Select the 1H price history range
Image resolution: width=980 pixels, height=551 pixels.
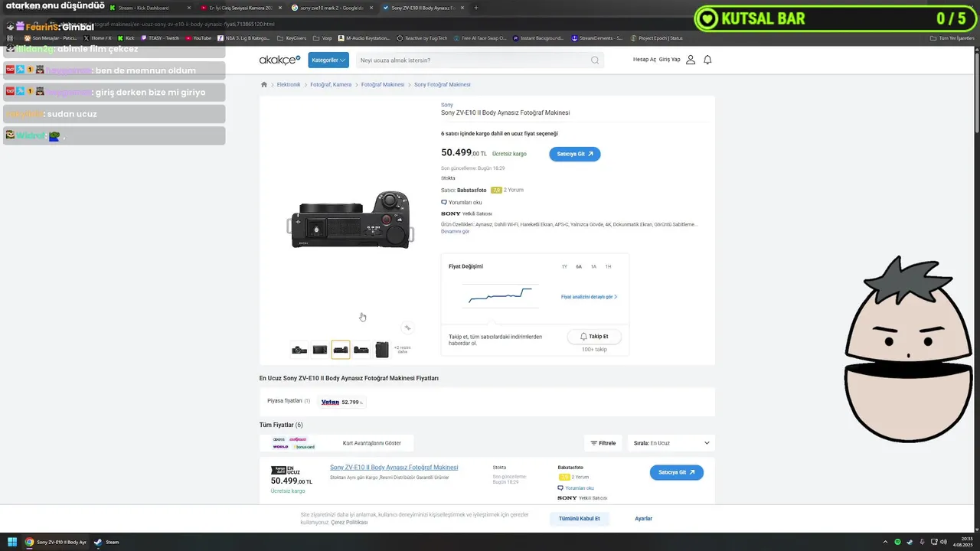tap(608, 266)
